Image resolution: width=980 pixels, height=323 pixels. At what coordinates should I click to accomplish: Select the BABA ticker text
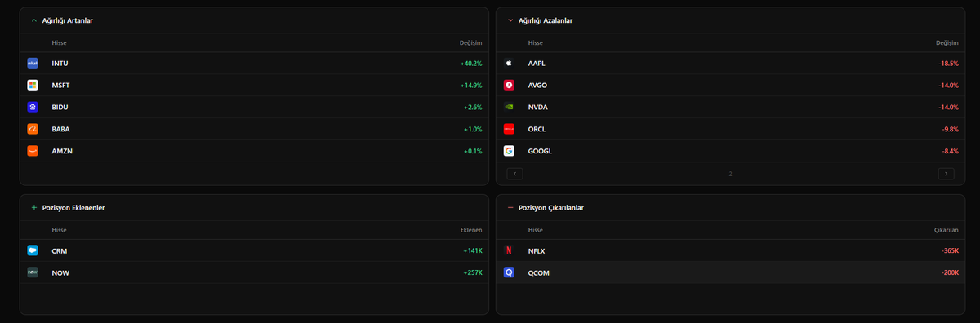(61, 129)
